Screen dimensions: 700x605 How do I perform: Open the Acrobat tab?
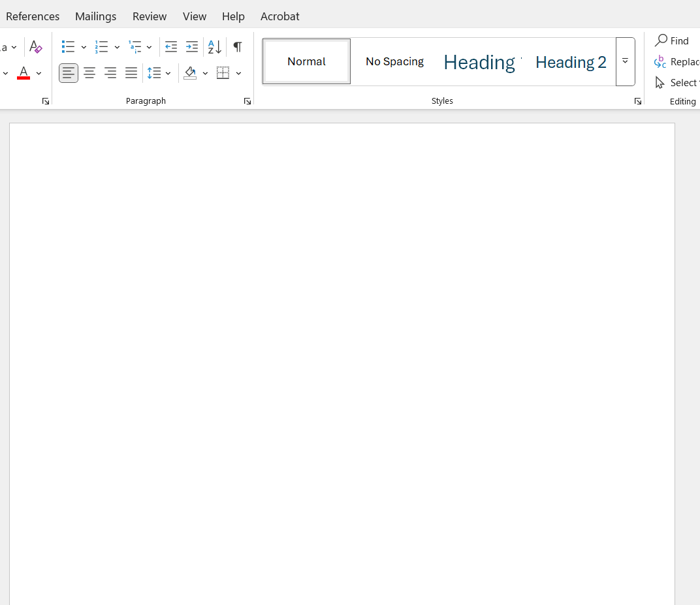point(280,16)
